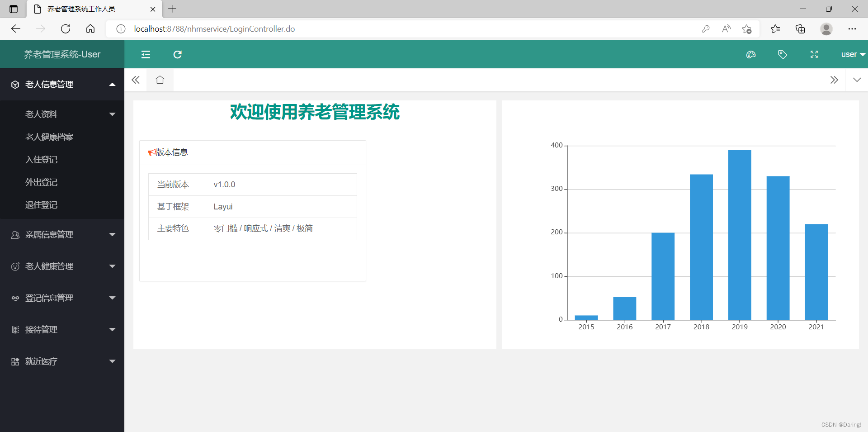
Task: Open the theme palette icon
Action: pos(751,55)
